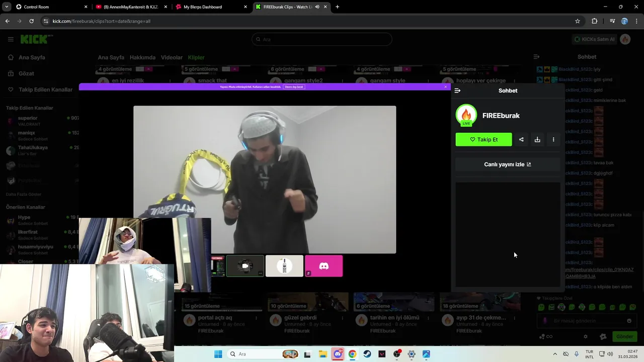Open Steam from the taskbar
This screenshot has width=644, height=362.
(x=367, y=354)
